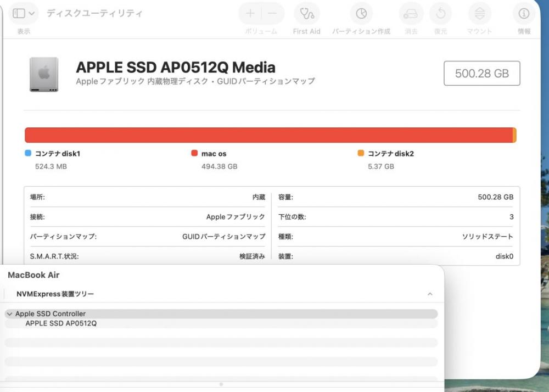This screenshot has height=392, width=549.
Task: Select the Apple SSD Controller row
Action: click(x=51, y=314)
